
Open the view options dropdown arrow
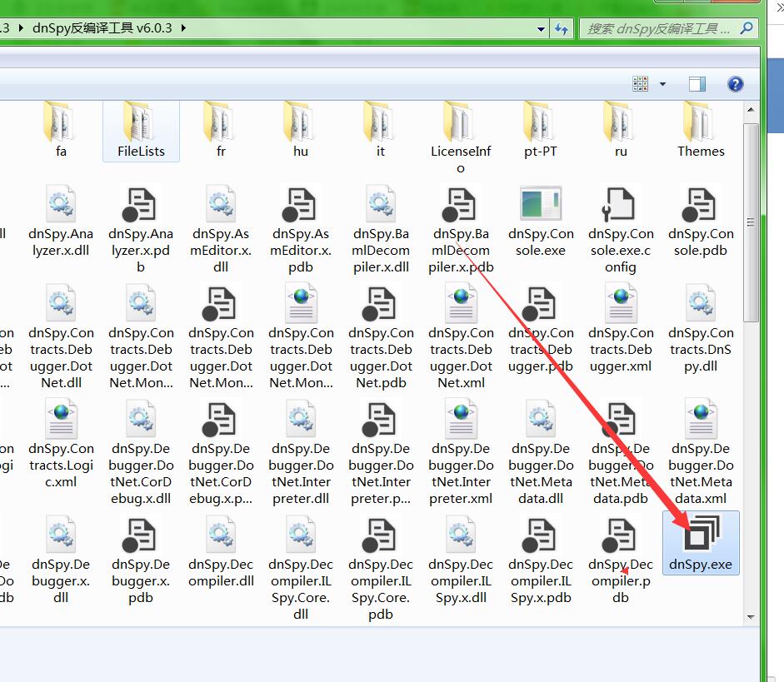click(663, 84)
